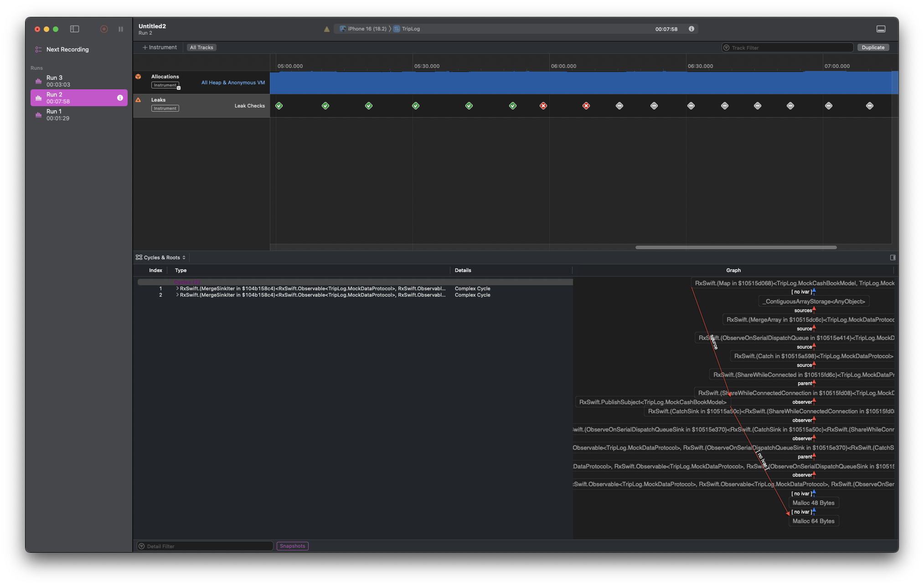Click the All Tracks tab
924x586 pixels.
[x=201, y=47]
